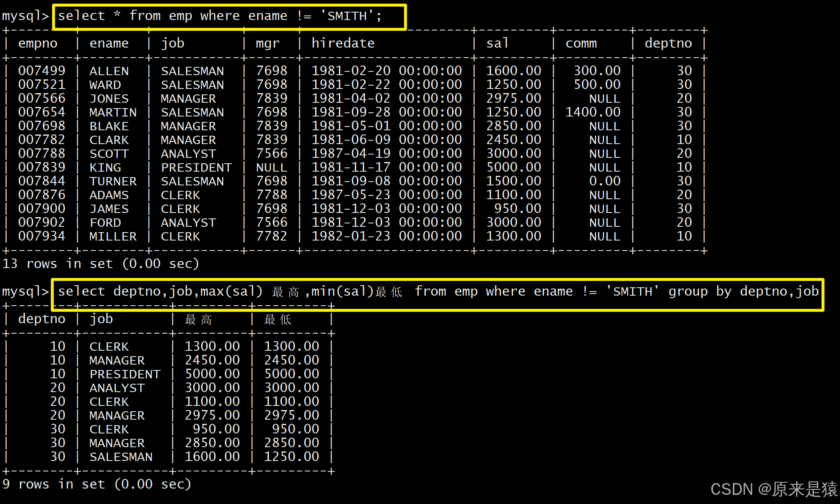Click the first select query command line
The height and width of the screenshot is (504, 840).
[220, 16]
